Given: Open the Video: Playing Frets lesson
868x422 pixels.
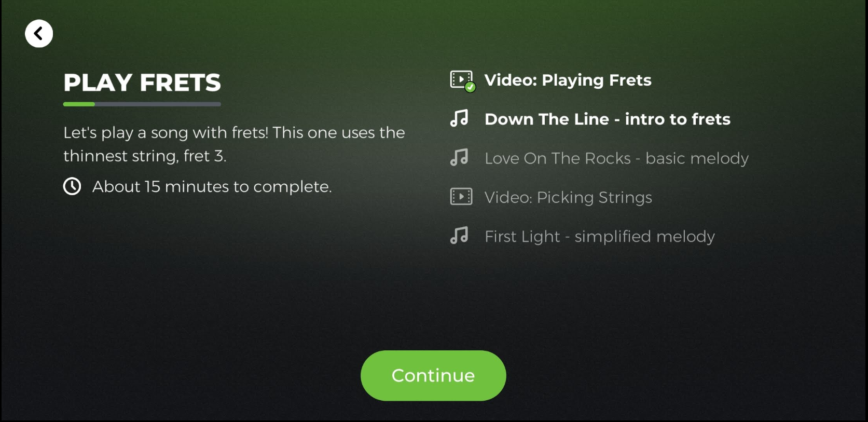Looking at the screenshot, I should click(568, 80).
